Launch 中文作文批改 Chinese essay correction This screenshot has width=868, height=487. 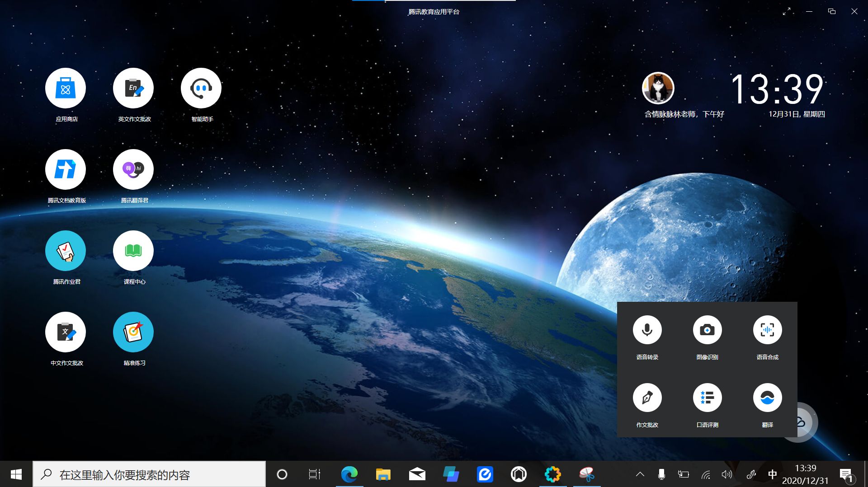coord(66,332)
